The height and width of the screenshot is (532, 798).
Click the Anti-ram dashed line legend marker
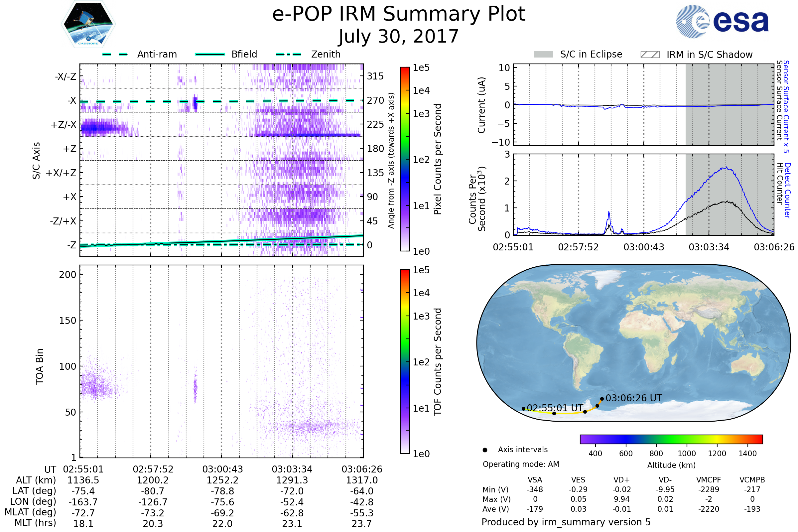pos(115,54)
